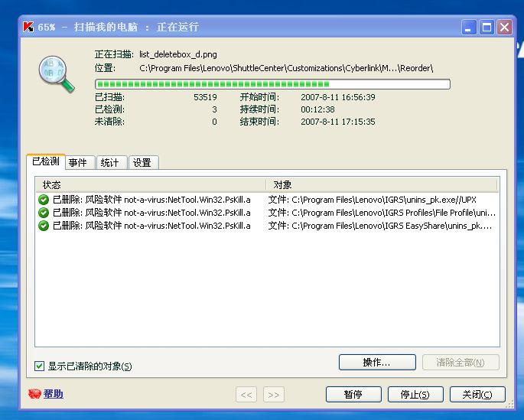The image size is (524, 420).
Task: Click duration value 00:12:38
Action: [x=317, y=109]
